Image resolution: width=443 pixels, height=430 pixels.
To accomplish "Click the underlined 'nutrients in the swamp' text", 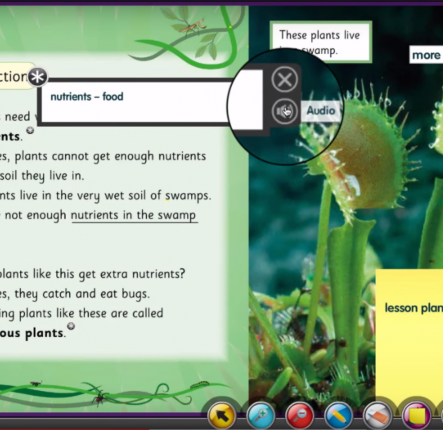I will 134,215.
